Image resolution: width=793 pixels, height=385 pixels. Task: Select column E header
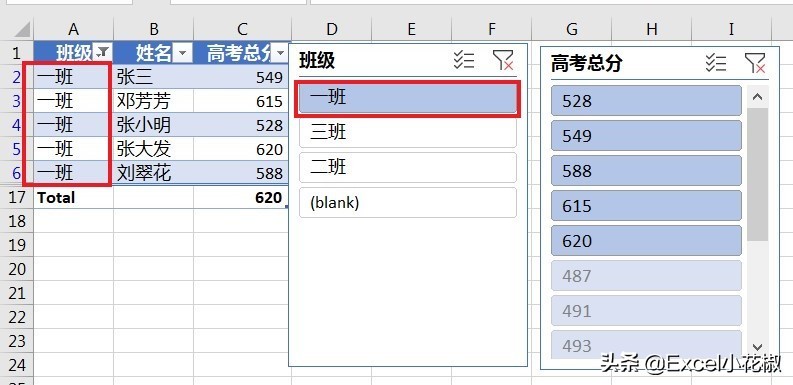click(411, 29)
